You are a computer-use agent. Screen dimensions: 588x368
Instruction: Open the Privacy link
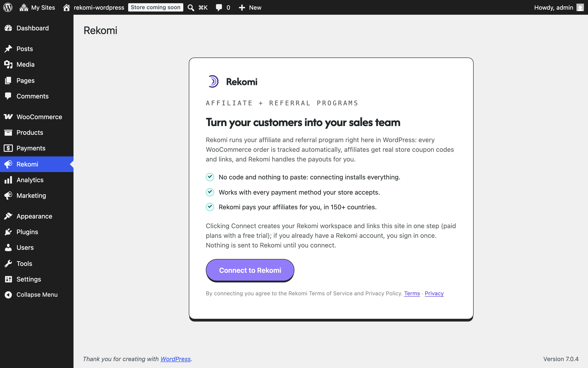click(x=434, y=293)
